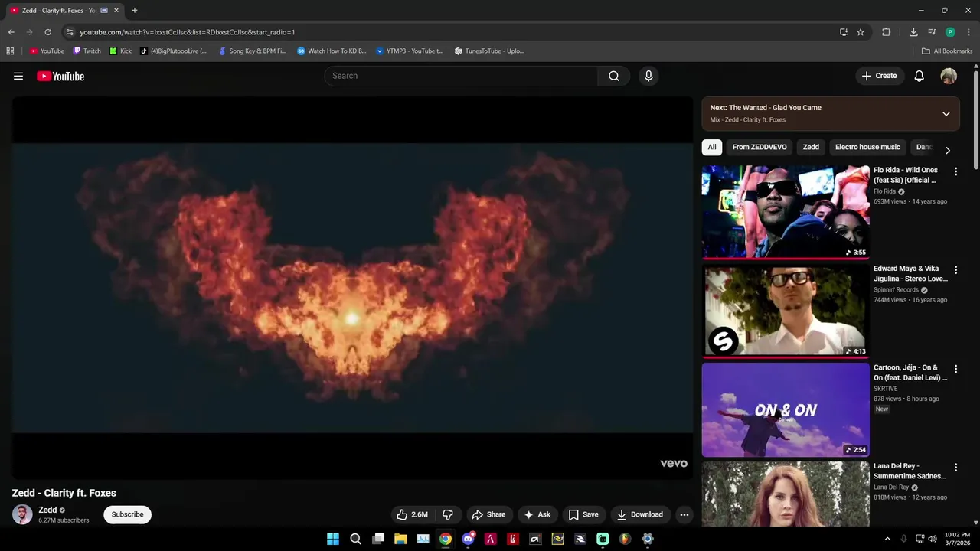The image size is (980, 551).
Task: Show more filter chips arrow
Action: pyautogui.click(x=948, y=150)
